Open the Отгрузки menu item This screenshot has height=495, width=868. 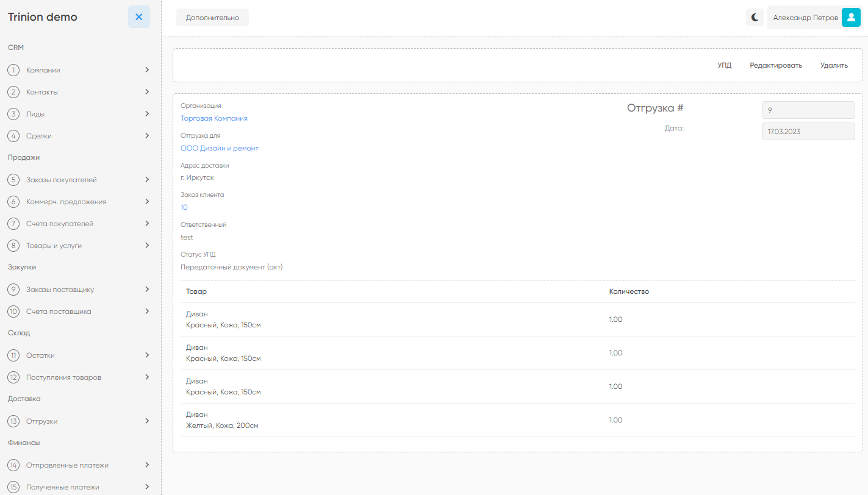point(42,421)
